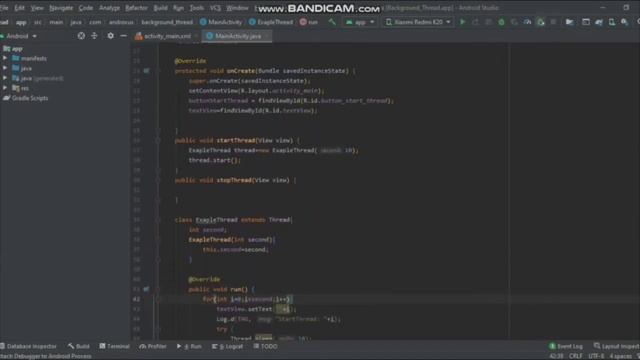The height and width of the screenshot is (360, 640).
Task: Click Collapse All icon in Project panel
Action: click(x=94, y=36)
